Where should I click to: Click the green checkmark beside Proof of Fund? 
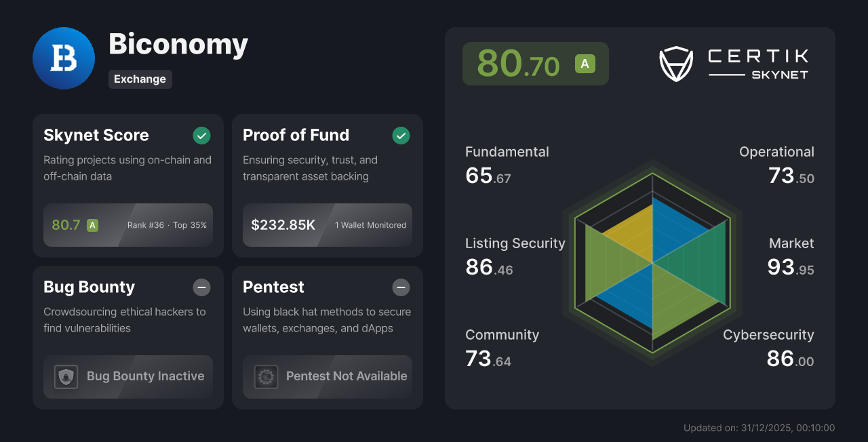coord(401,136)
